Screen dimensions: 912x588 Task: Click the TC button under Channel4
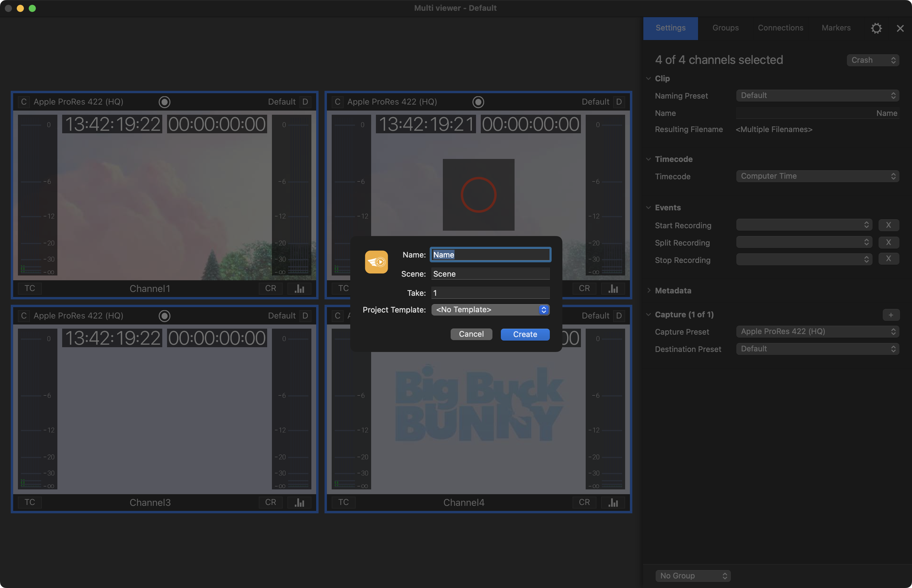tap(344, 502)
